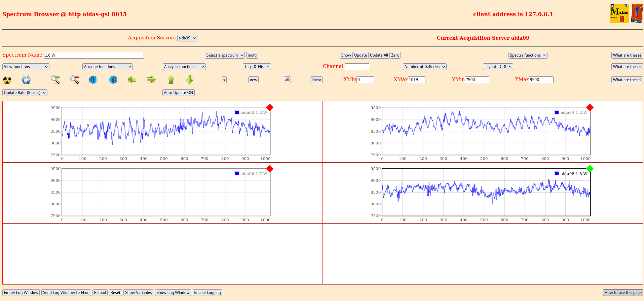Viewport: 644px width, 301px height.
Task: Click the Update All button
Action: point(379,55)
